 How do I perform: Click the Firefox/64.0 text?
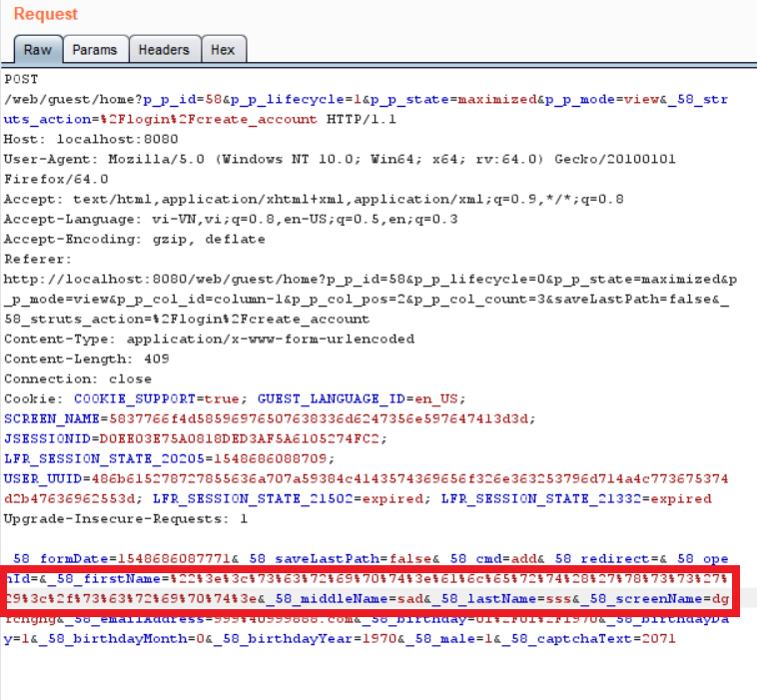pyautogui.click(x=56, y=179)
